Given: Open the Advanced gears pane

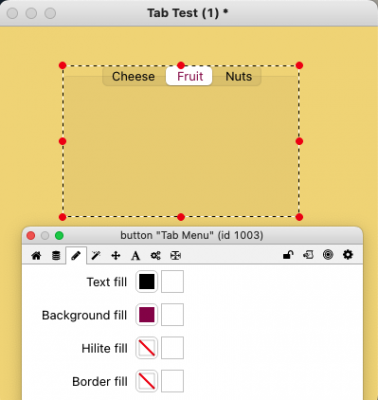Looking at the screenshot, I should click(x=155, y=256).
